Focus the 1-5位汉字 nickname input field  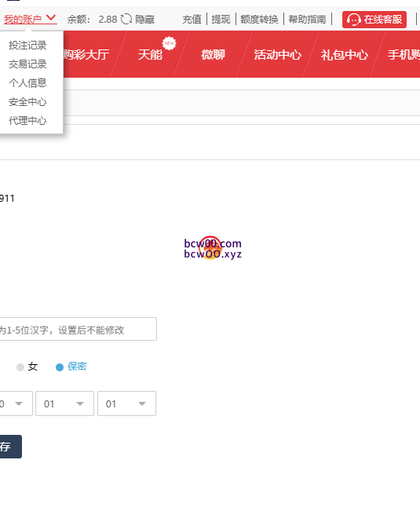(79, 329)
